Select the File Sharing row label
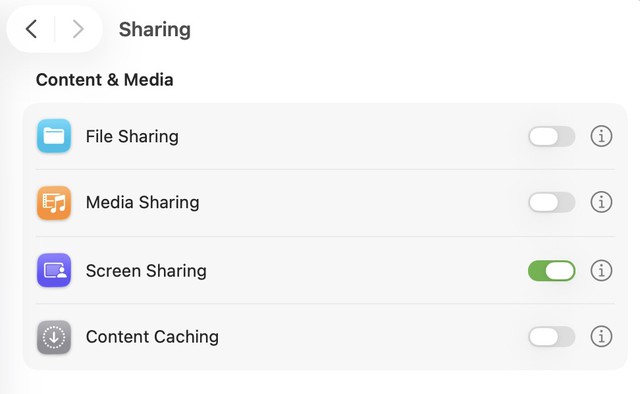This screenshot has width=640, height=394. 132,136
